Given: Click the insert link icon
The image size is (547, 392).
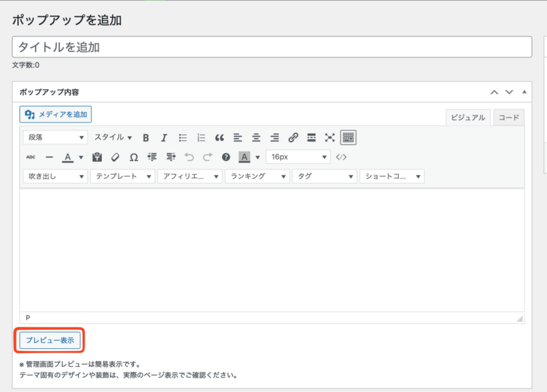Looking at the screenshot, I should point(293,137).
